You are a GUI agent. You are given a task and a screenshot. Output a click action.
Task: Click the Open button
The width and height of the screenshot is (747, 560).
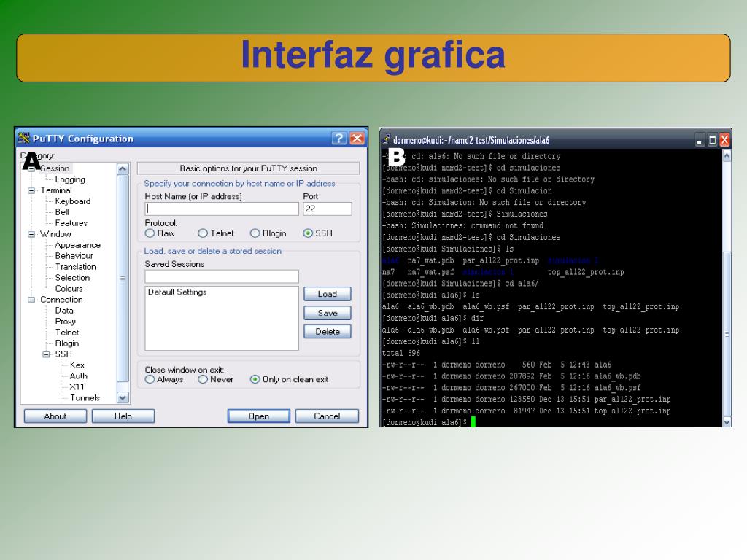coord(259,416)
